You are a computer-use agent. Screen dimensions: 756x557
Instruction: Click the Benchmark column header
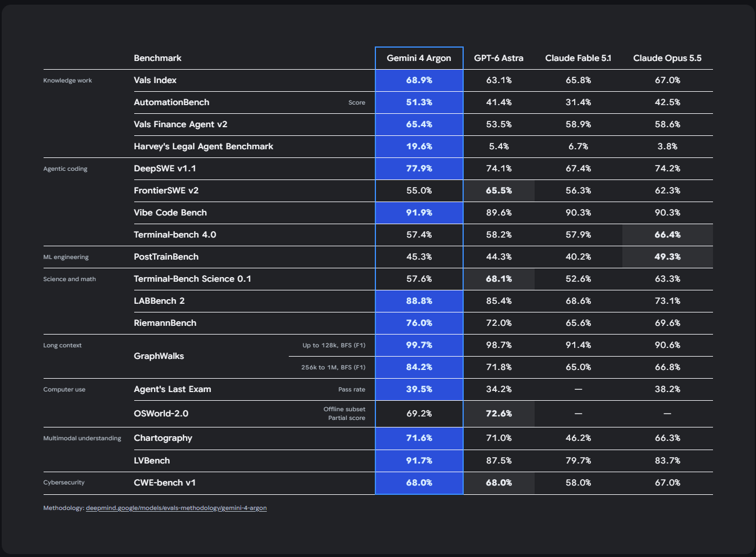coord(157,58)
